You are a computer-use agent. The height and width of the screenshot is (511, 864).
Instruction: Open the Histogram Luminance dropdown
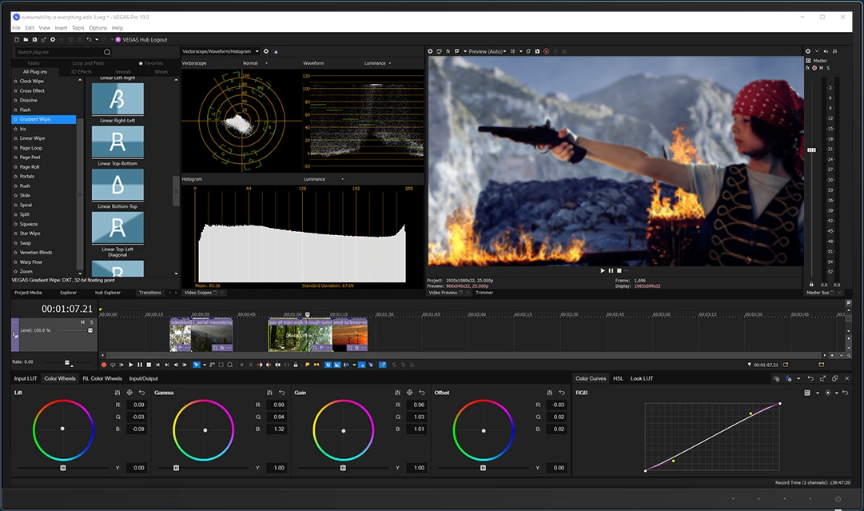pyautogui.click(x=342, y=179)
